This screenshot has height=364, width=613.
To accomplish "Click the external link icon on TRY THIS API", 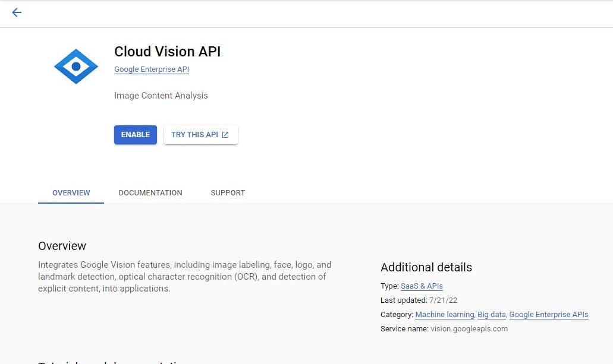I will pos(225,135).
